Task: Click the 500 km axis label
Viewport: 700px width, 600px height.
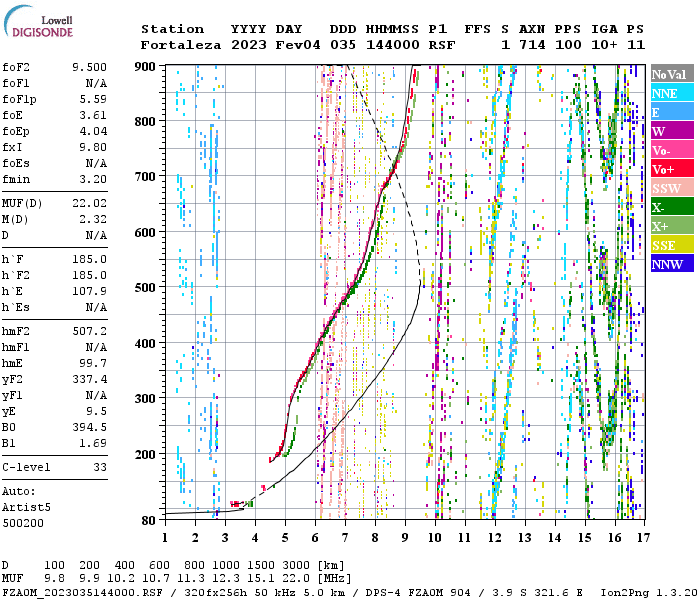Action: point(145,288)
